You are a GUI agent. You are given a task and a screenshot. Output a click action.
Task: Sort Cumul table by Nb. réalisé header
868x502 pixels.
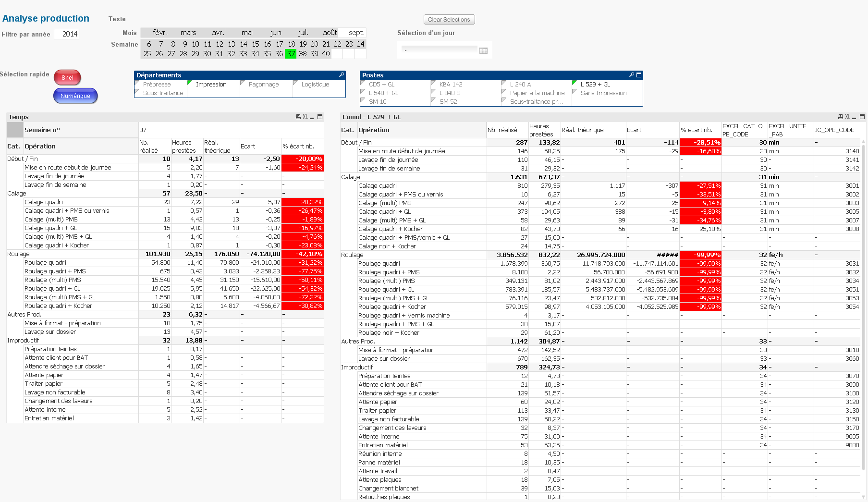(507, 130)
